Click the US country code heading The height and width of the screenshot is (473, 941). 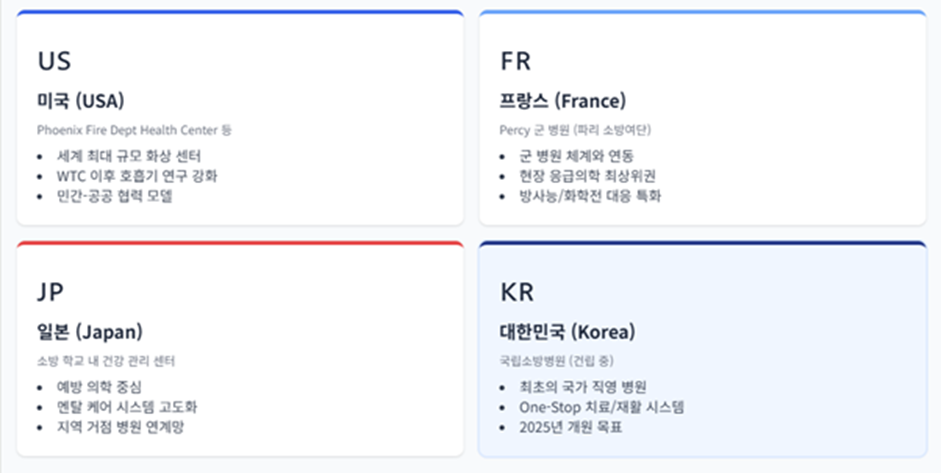click(x=54, y=61)
